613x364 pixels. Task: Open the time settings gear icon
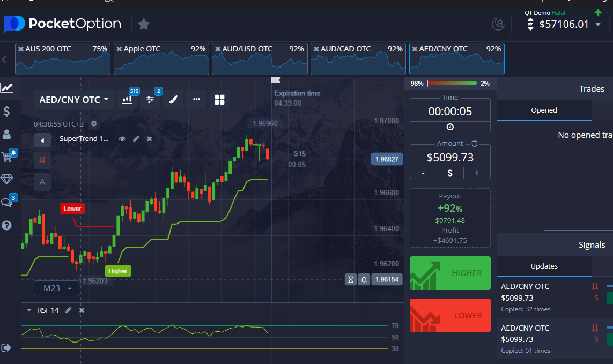tap(94, 123)
